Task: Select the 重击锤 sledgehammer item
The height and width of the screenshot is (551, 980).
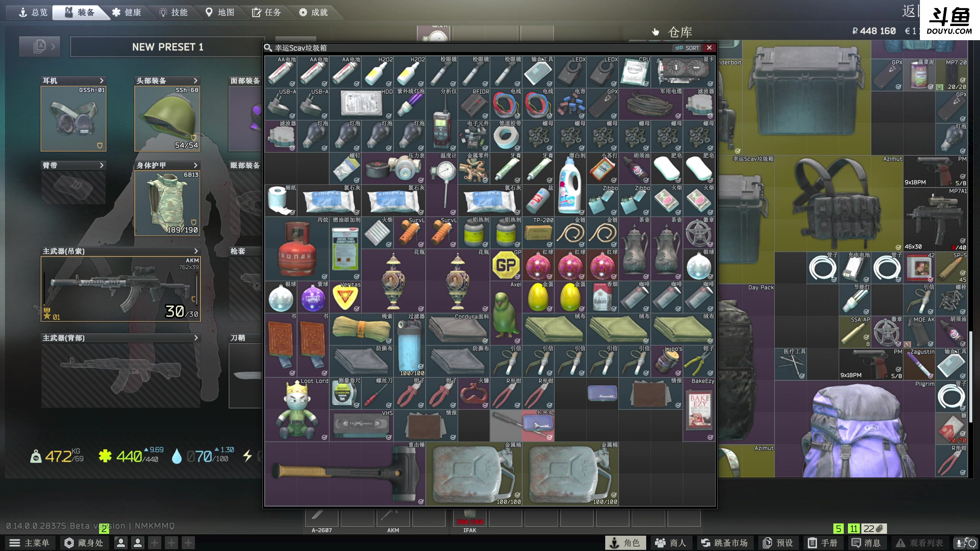Action: point(345,474)
